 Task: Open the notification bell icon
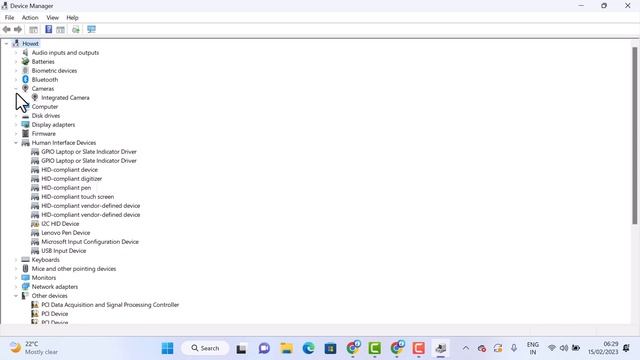(x=626, y=348)
